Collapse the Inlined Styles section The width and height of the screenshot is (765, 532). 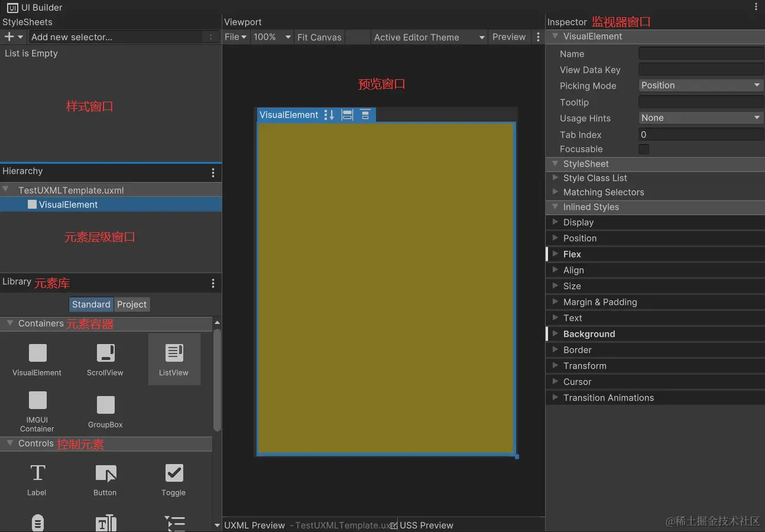tap(555, 207)
